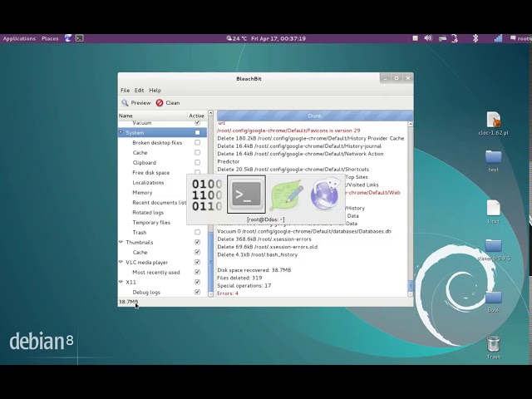Screen dimensions: 532x399
Task: Open the Applications menu in the top panel
Action: tap(19, 38)
